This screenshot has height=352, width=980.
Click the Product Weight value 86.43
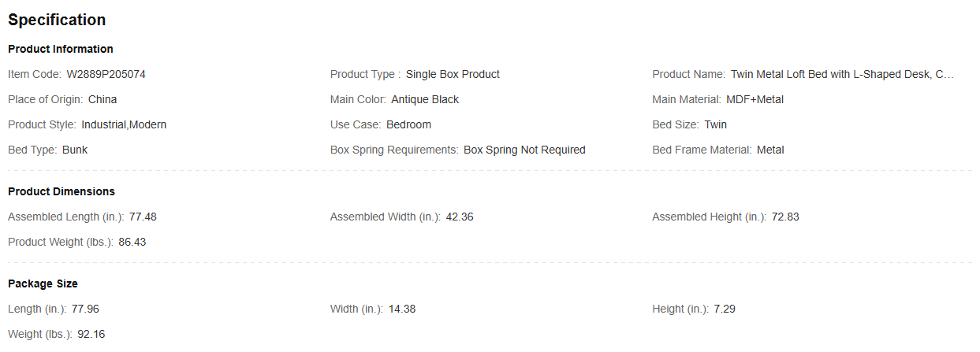(132, 242)
